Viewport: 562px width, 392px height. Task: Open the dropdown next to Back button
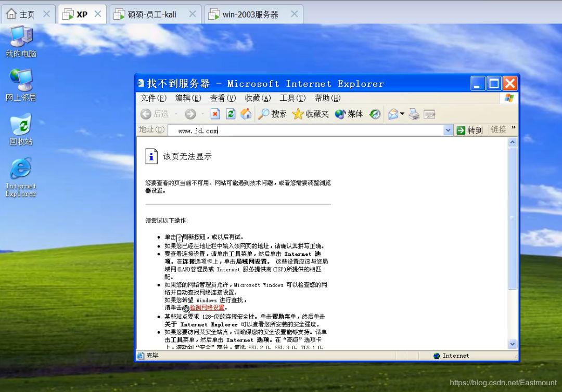coord(176,114)
